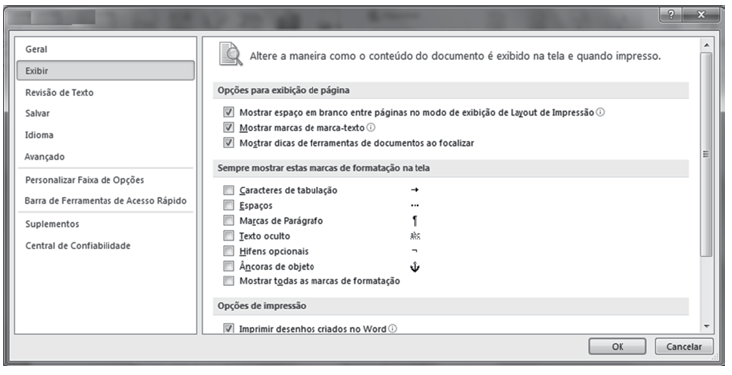Image resolution: width=732 pixels, height=375 pixels.
Task: Click the tab arrow symbol for Caracteres de tabulação
Action: pyautogui.click(x=415, y=190)
